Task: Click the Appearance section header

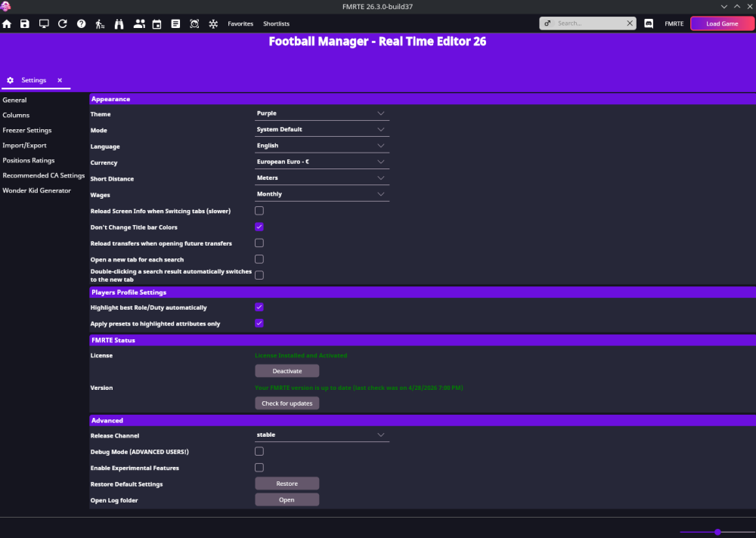Action: click(423, 99)
